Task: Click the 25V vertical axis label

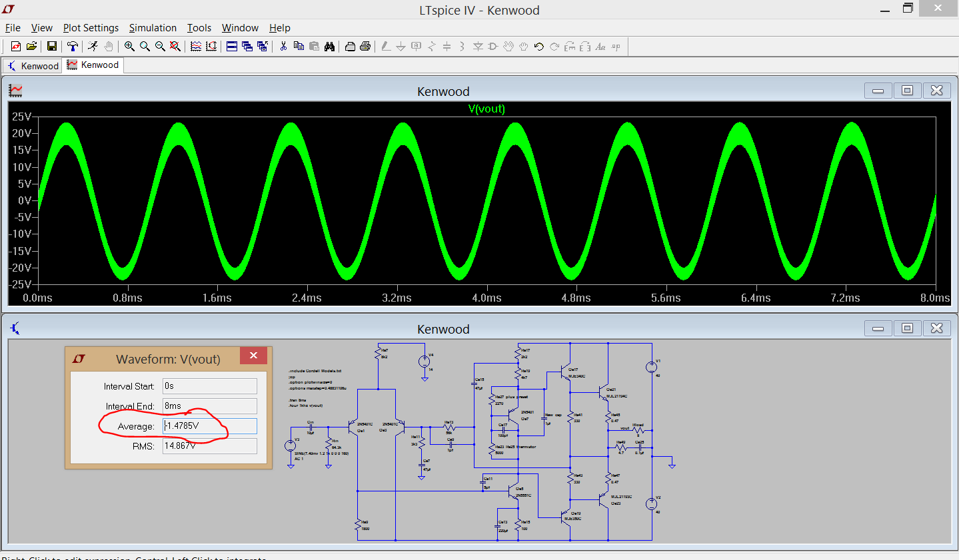Action: pyautogui.click(x=21, y=117)
